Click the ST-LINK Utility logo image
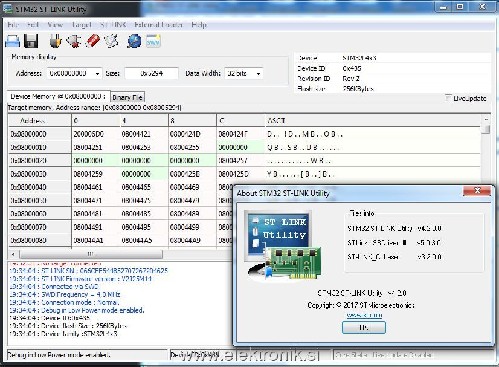Image resolution: width=499 pixels, height=367 pixels. click(x=283, y=246)
